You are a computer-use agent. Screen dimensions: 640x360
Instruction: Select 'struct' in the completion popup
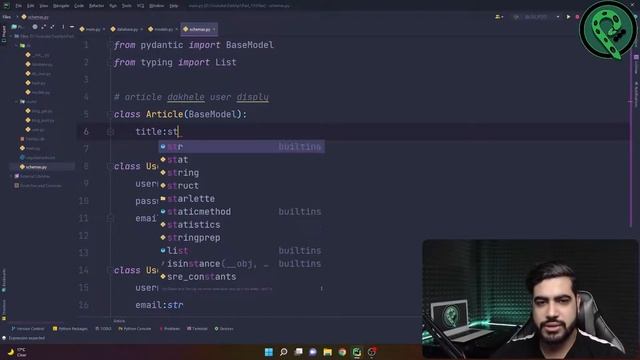coord(241,186)
